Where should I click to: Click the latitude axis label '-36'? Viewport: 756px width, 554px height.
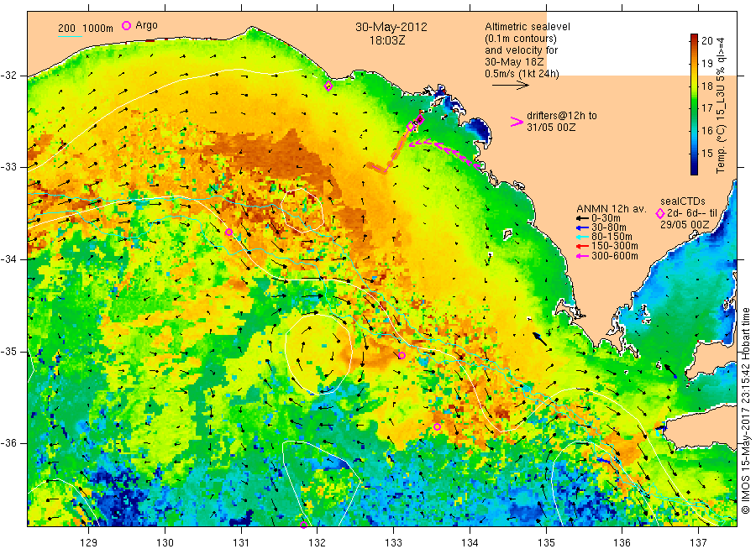(x=8, y=443)
